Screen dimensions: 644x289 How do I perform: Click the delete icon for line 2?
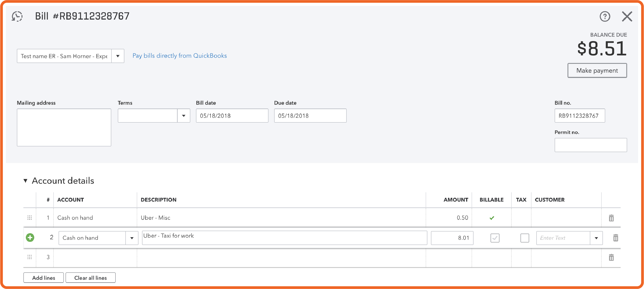pos(614,238)
